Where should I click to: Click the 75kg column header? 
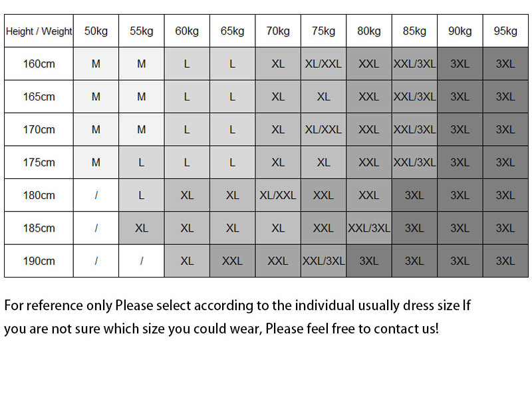click(x=323, y=31)
